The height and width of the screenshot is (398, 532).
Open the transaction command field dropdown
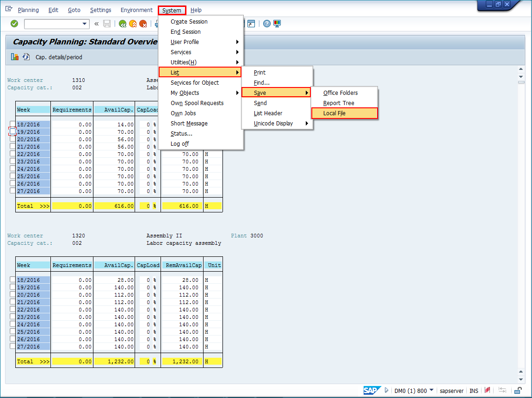click(85, 24)
